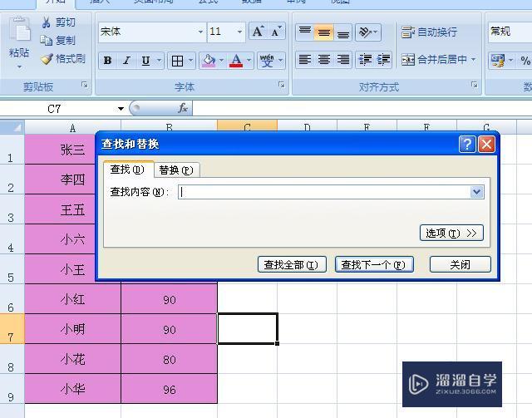
Task: Switch to the 查找(D) tab
Action: 128,169
